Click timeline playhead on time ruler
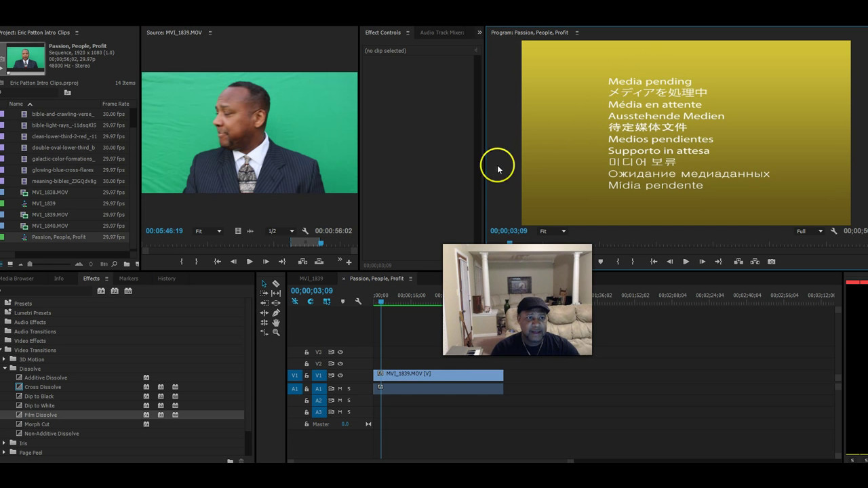This screenshot has width=868, height=488. (x=381, y=302)
